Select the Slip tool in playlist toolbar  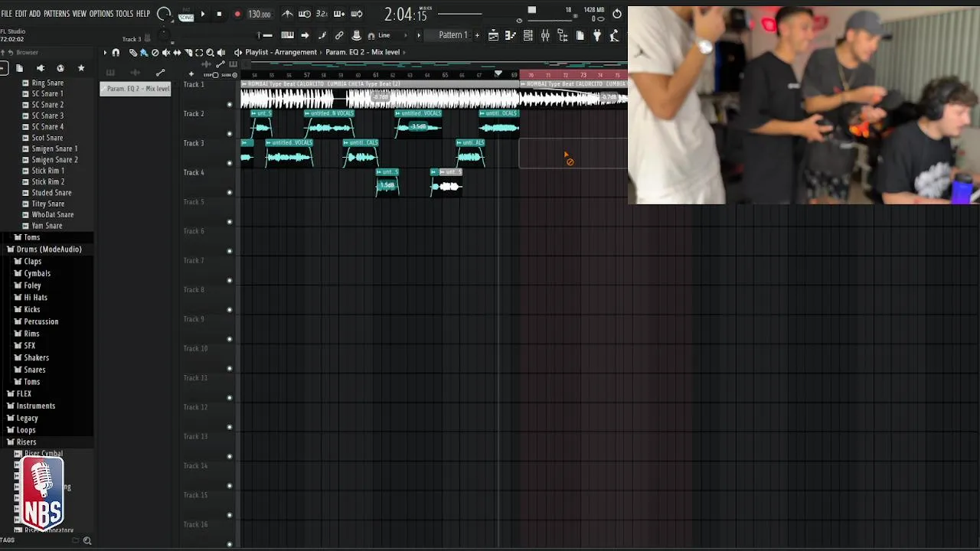tap(177, 52)
